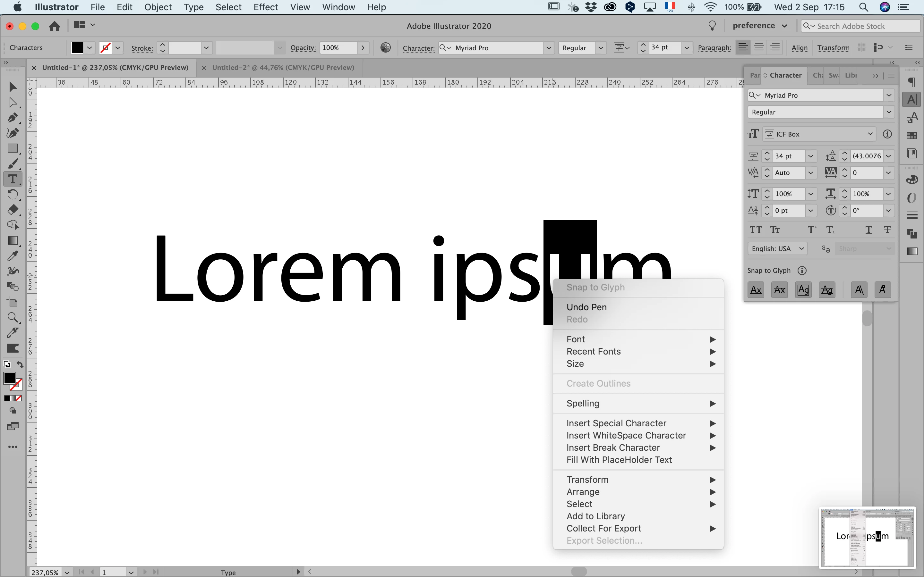Click Snap to Baseline glyph icon
The height and width of the screenshot is (577, 924).
756,290
